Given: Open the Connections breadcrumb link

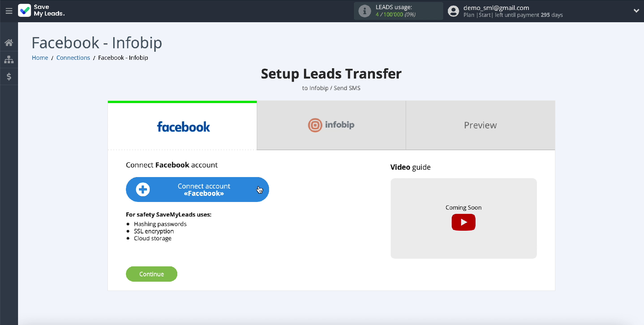Looking at the screenshot, I should [x=73, y=57].
